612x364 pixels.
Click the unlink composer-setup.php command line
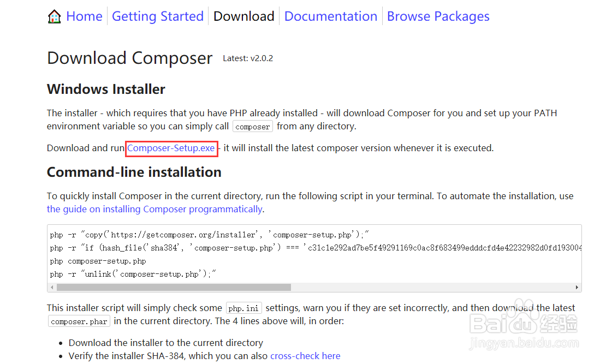[x=133, y=275]
